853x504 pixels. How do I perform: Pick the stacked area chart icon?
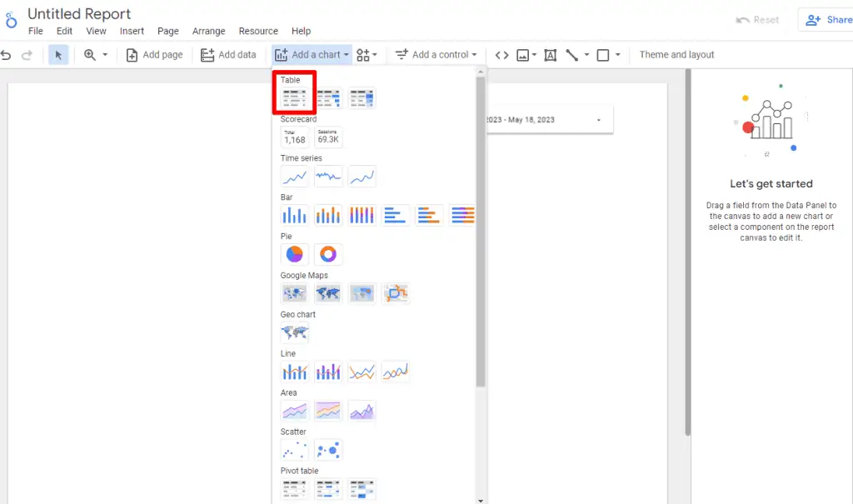pyautogui.click(x=328, y=411)
